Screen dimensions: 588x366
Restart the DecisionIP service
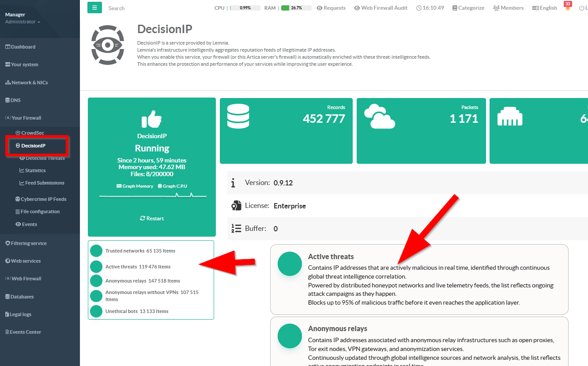click(x=152, y=219)
